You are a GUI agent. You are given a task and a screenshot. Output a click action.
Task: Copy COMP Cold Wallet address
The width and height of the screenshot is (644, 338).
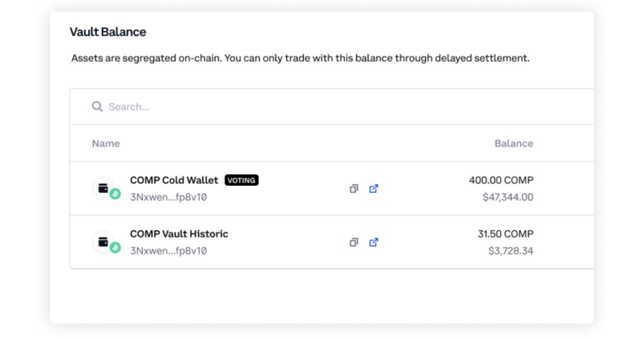(x=354, y=189)
